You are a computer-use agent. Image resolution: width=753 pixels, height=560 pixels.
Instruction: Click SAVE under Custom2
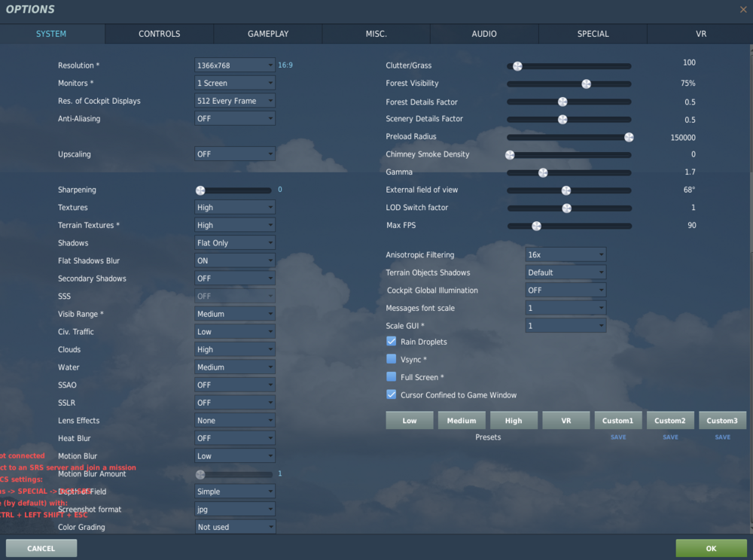coord(670,437)
